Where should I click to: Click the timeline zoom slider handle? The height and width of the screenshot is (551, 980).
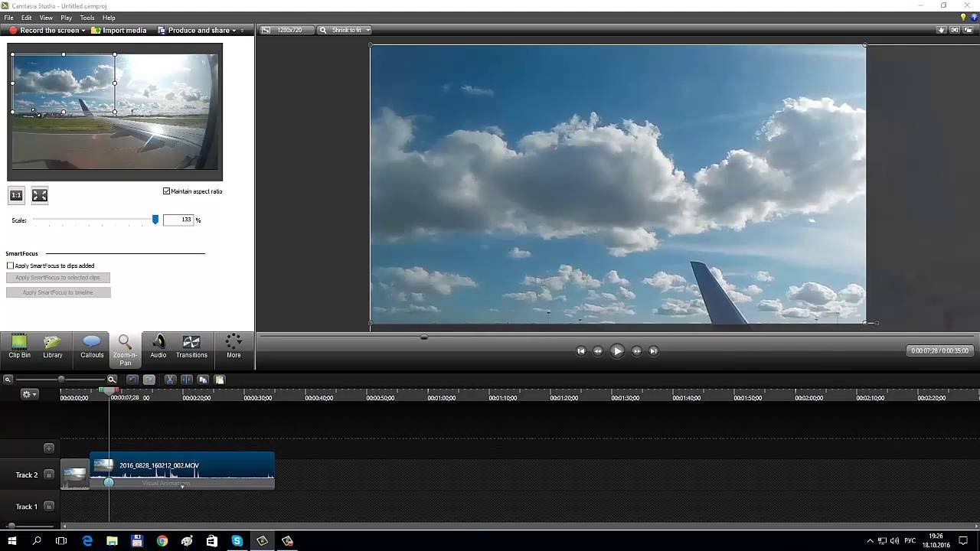pos(61,380)
